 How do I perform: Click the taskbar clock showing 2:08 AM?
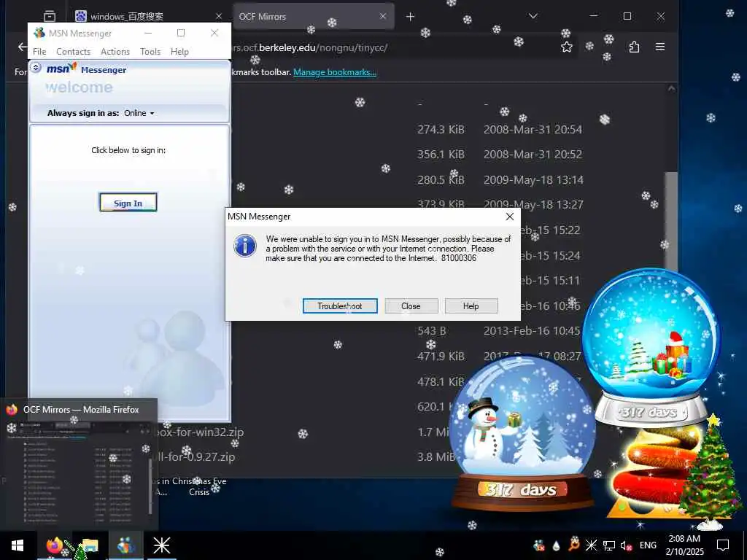coord(684,545)
